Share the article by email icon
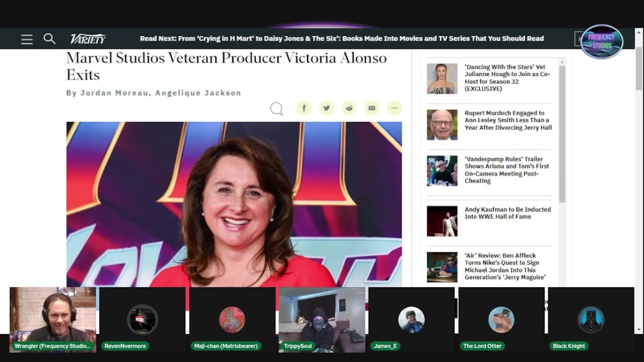 [372, 108]
